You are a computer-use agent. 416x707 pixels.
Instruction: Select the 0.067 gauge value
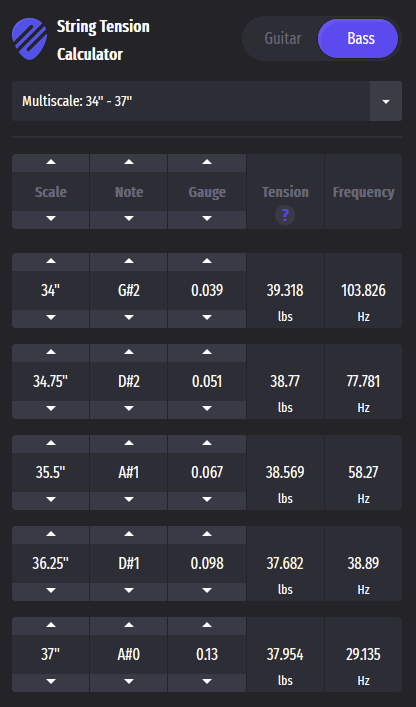tap(207, 473)
